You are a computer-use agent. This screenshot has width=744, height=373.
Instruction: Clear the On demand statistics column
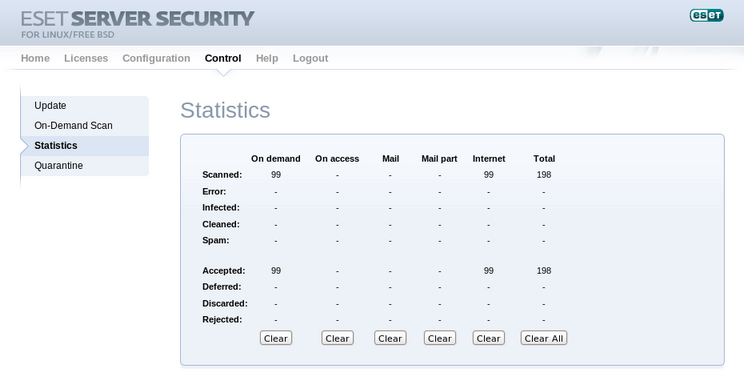tap(276, 338)
